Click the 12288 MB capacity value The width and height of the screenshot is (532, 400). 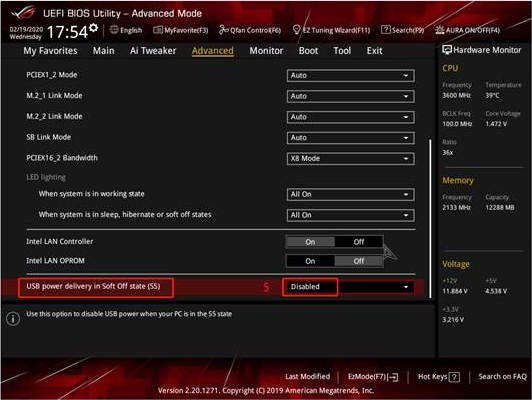[500, 208]
